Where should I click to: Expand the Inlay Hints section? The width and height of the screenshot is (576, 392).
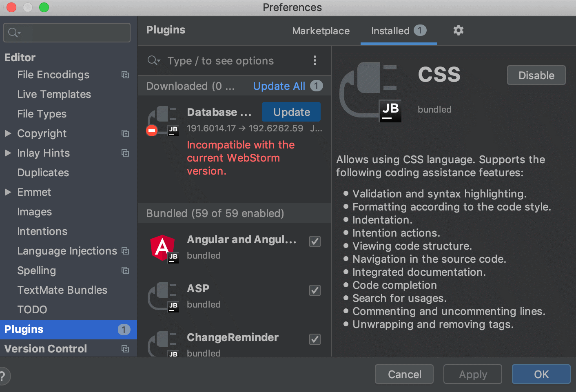pyautogui.click(x=8, y=153)
